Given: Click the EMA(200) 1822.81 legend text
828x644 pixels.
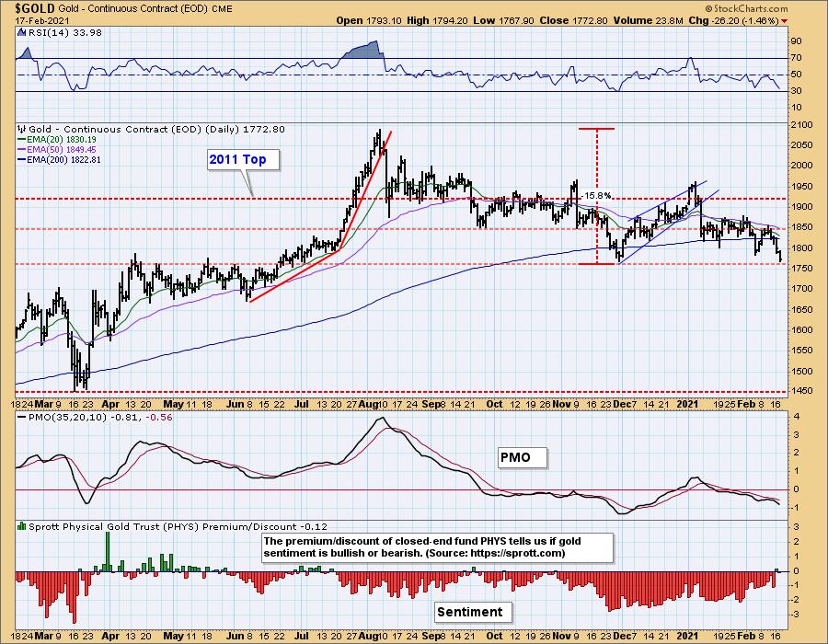Looking at the screenshot, I should (63, 159).
